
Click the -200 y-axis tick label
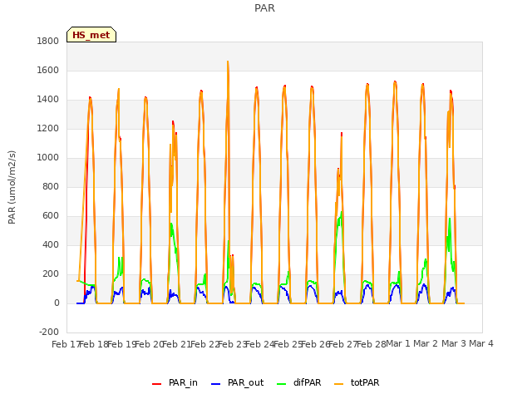(49, 332)
